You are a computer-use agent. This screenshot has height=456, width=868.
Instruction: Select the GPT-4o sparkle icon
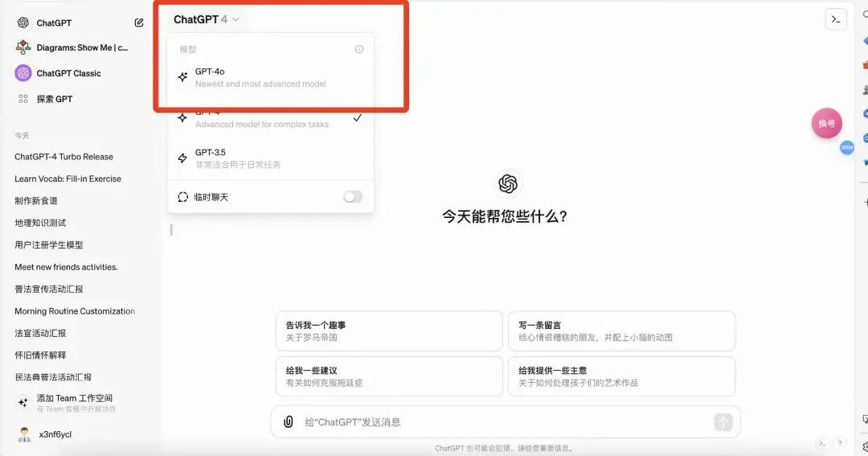click(182, 77)
